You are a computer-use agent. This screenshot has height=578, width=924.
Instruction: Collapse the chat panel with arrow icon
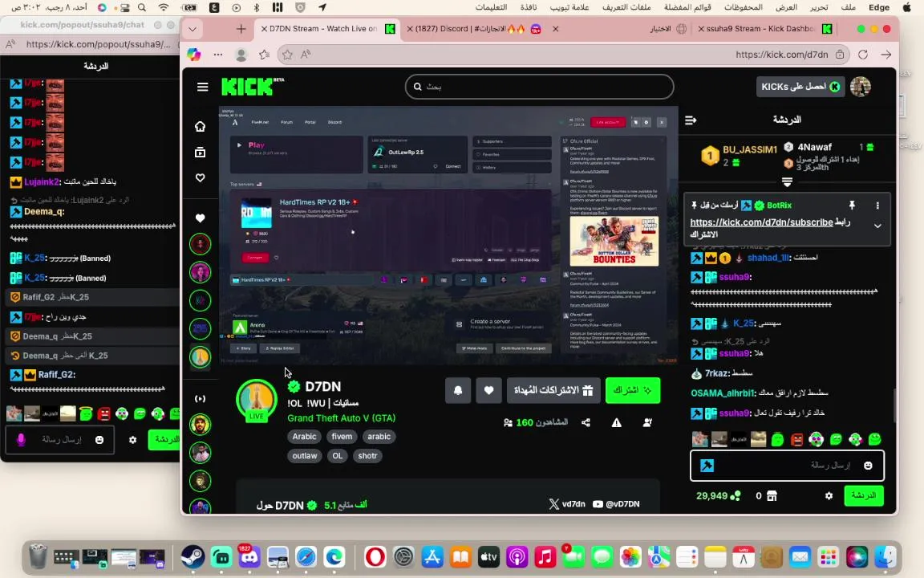coord(691,120)
